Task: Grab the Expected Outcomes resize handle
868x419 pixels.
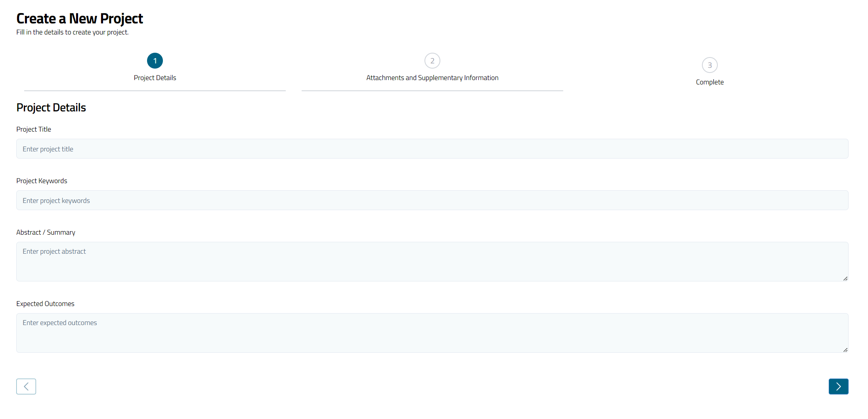Action: point(845,350)
